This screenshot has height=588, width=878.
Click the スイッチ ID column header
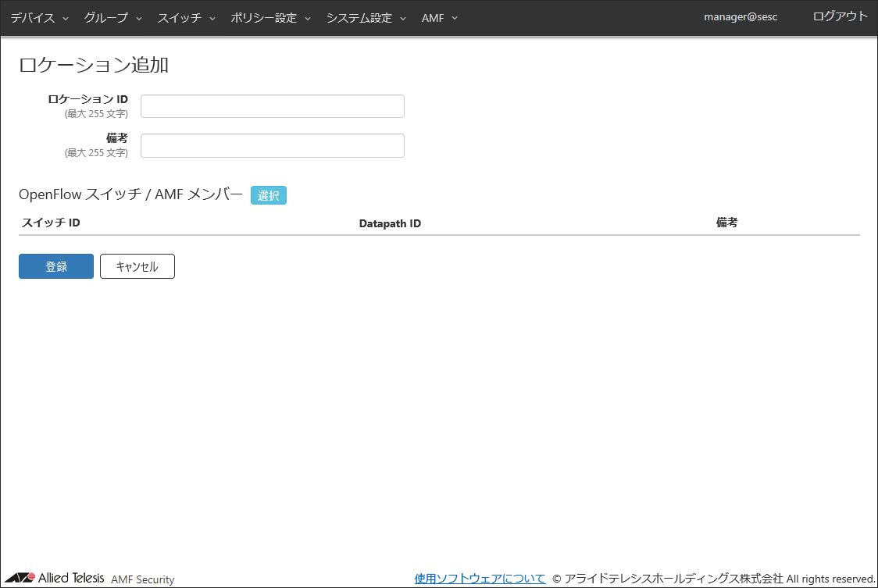tap(51, 223)
